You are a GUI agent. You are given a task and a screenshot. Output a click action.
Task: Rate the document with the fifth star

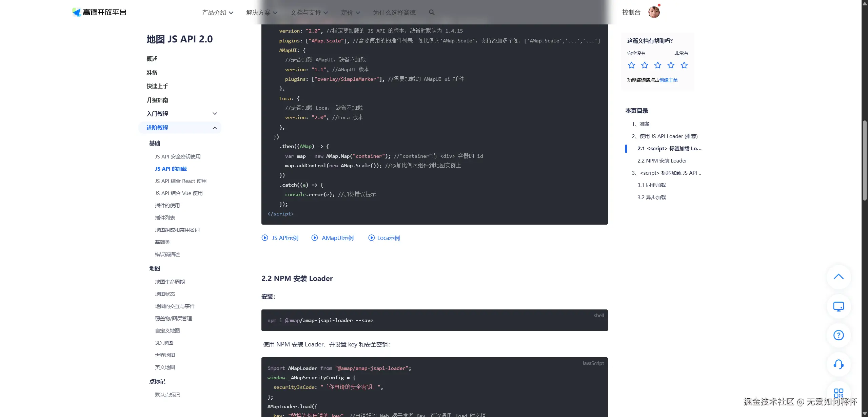[x=684, y=65]
